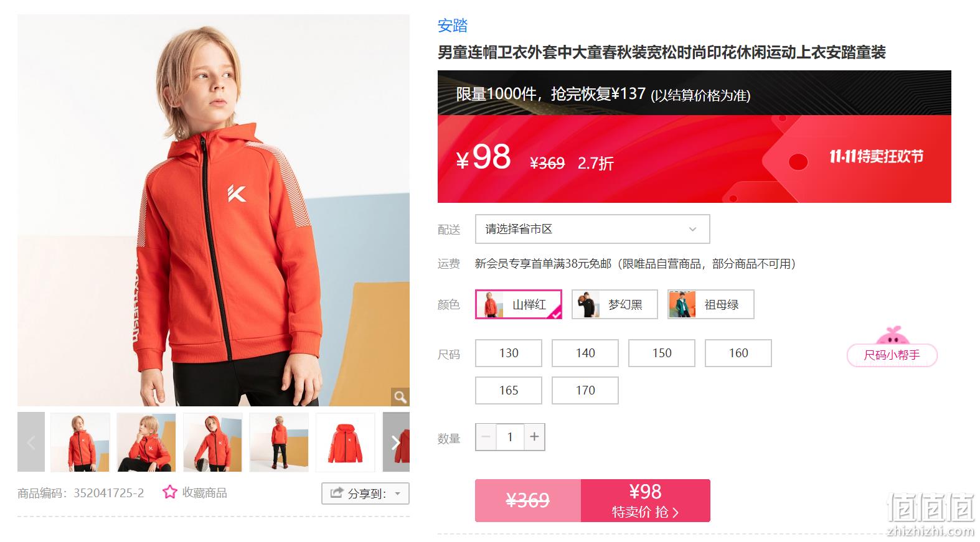Open the 请选择省市区 delivery dropdown
980x542 pixels.
(x=592, y=229)
